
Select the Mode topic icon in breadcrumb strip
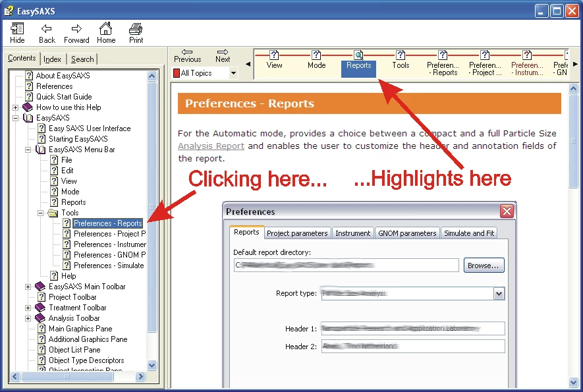(316, 60)
